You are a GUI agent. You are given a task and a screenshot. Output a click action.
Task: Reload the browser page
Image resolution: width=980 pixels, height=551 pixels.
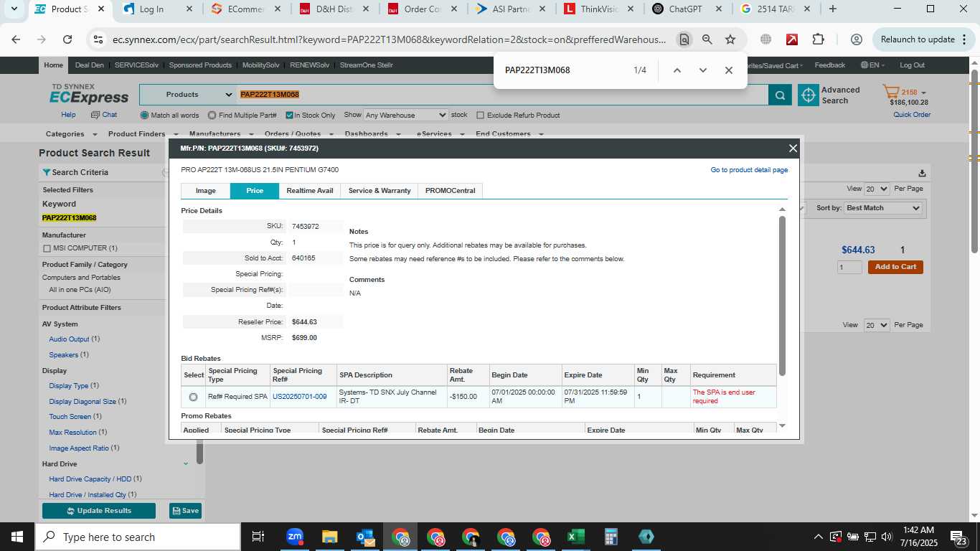pos(67,39)
